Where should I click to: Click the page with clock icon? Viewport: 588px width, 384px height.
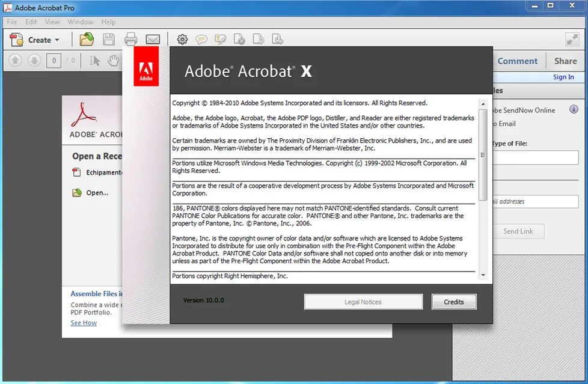click(277, 39)
